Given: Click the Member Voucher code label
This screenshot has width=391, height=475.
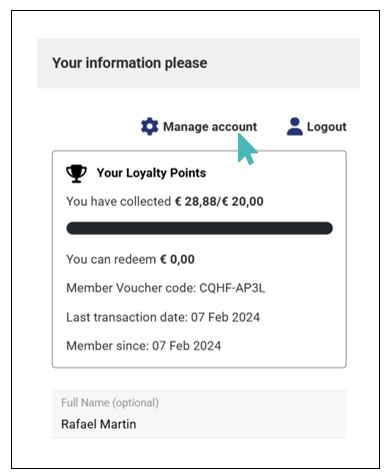Looking at the screenshot, I should tap(131, 288).
